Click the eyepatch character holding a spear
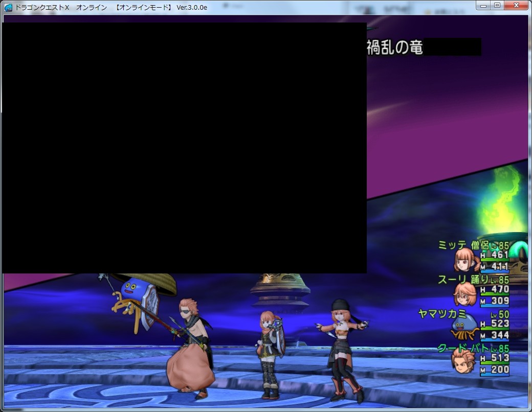The width and height of the screenshot is (532, 412). click(x=190, y=348)
